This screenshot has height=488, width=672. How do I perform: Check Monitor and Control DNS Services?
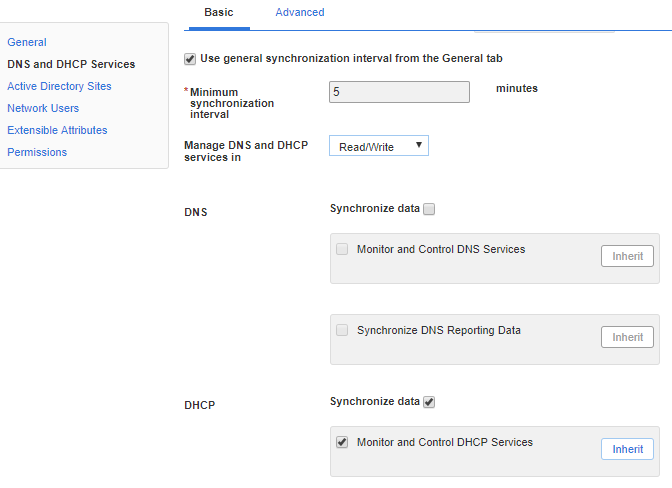tap(343, 249)
